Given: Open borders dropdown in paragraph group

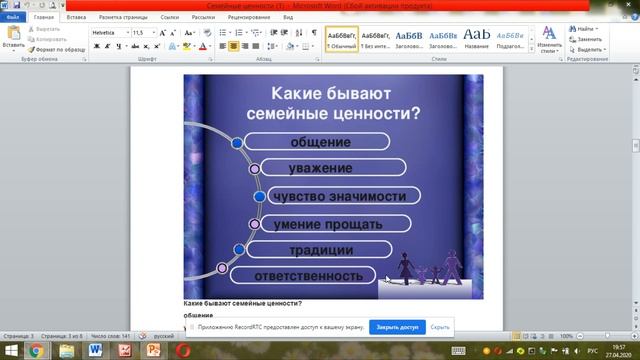Looking at the screenshot, I should tap(313, 46).
